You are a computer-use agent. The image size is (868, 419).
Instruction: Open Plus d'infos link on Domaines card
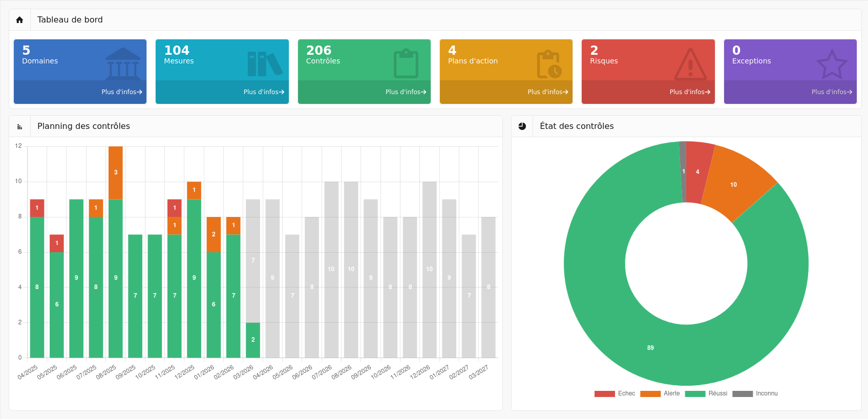click(x=121, y=92)
